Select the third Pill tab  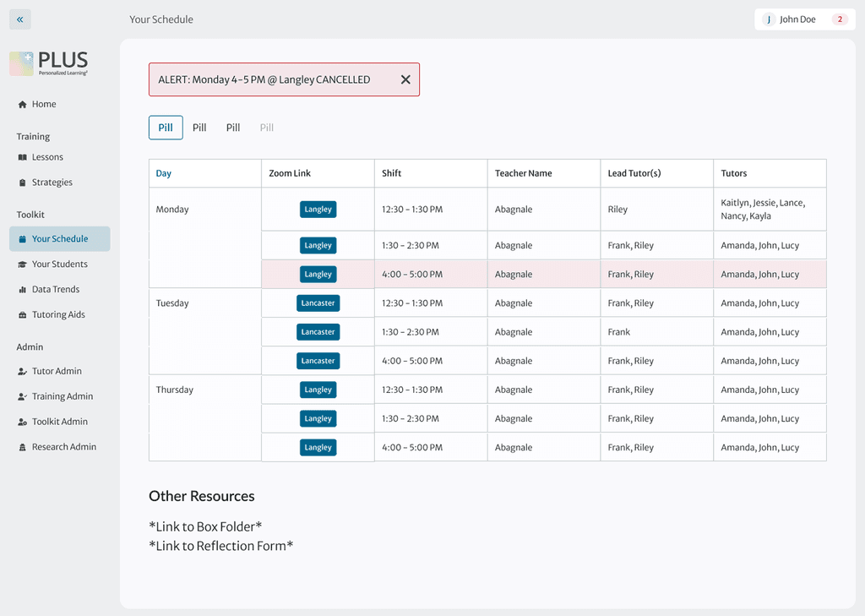click(x=233, y=128)
